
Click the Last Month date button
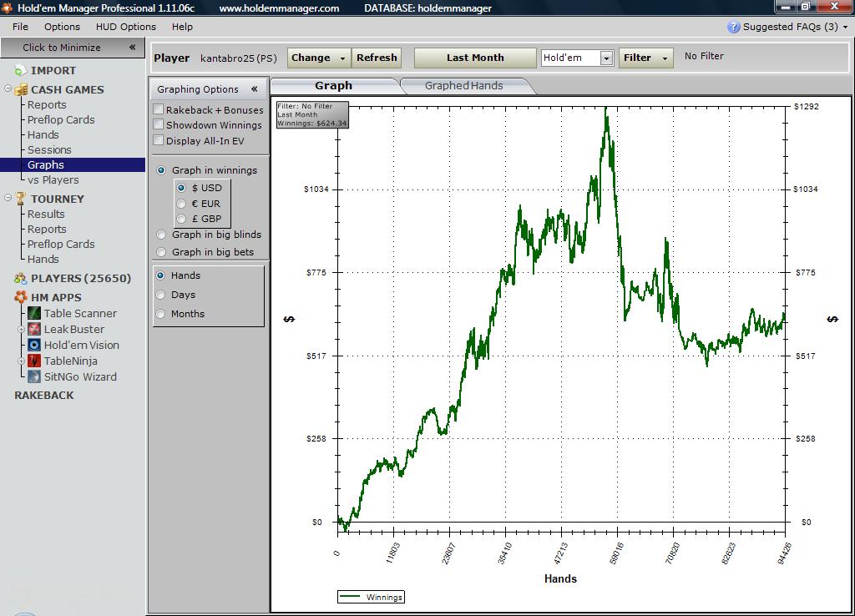click(x=475, y=58)
